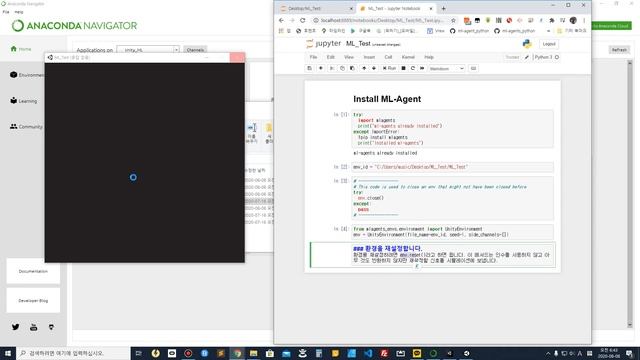
Task: Click the Refresh button in Anaconda Navigator
Action: click(619, 50)
